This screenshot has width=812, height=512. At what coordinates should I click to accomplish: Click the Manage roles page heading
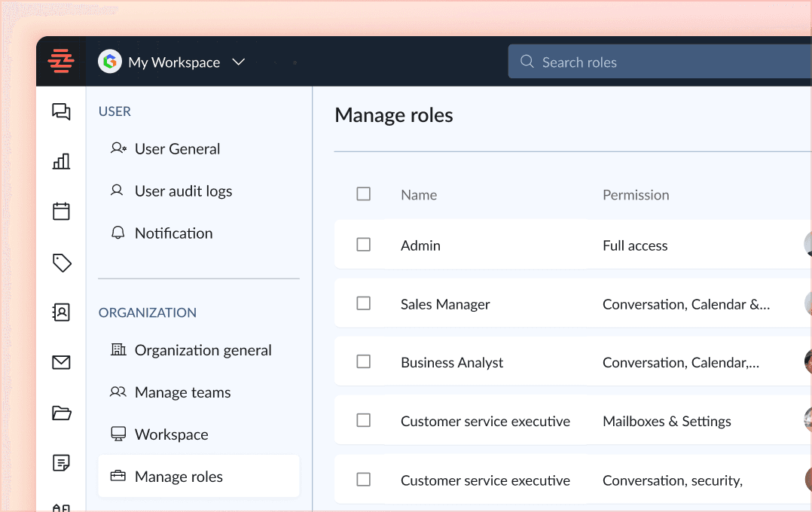point(393,115)
